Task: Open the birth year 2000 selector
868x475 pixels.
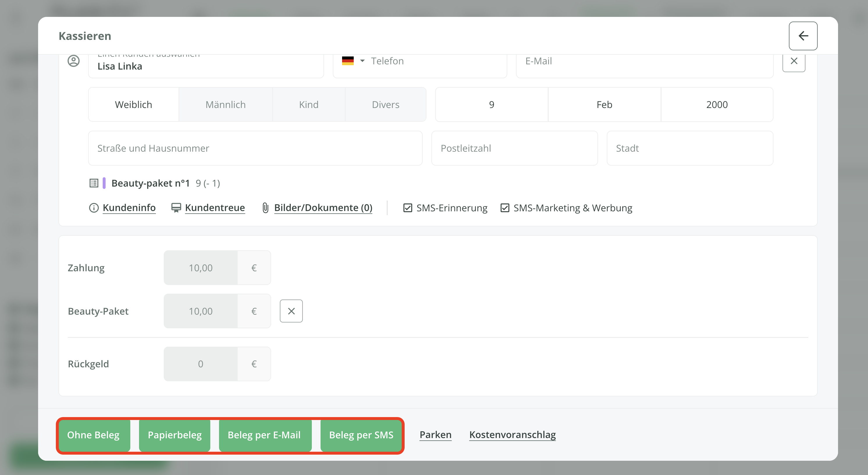Action: [716, 104]
